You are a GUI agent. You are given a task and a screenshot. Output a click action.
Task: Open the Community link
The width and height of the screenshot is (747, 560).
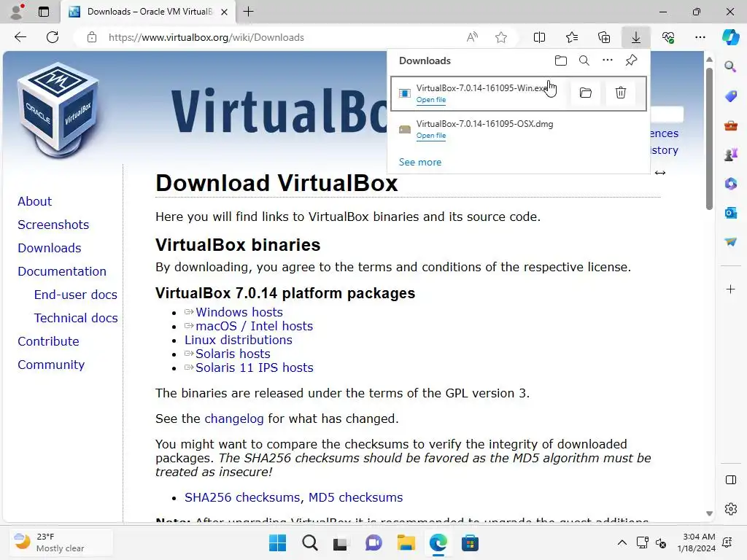(x=51, y=365)
